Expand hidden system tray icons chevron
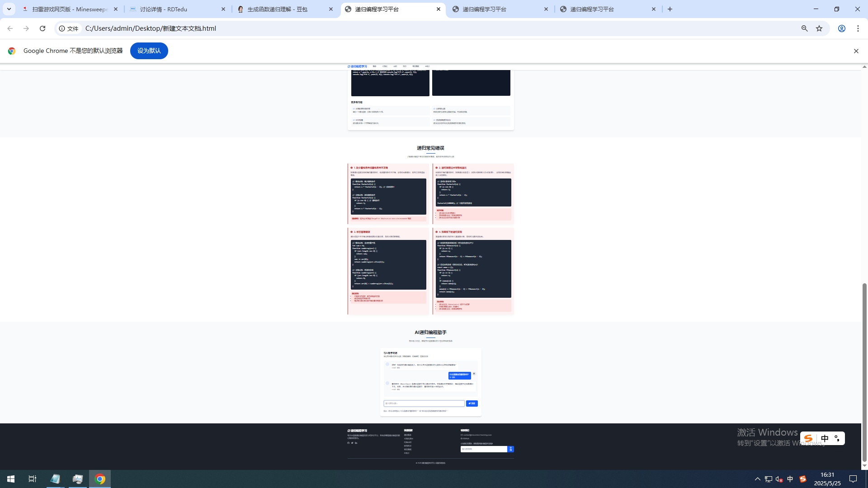Screen dimensions: 868x488 758,479
